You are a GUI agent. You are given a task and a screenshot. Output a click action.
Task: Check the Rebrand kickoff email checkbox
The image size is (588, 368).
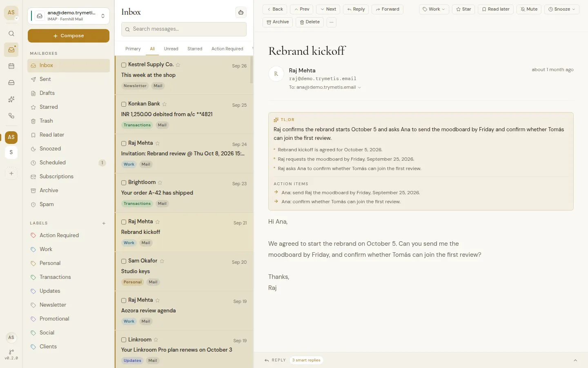click(124, 222)
